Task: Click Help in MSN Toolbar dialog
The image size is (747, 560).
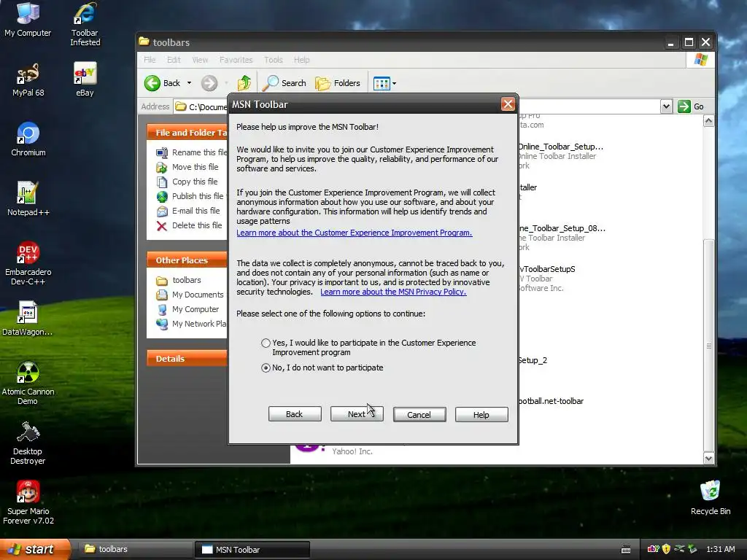Action: click(x=481, y=414)
